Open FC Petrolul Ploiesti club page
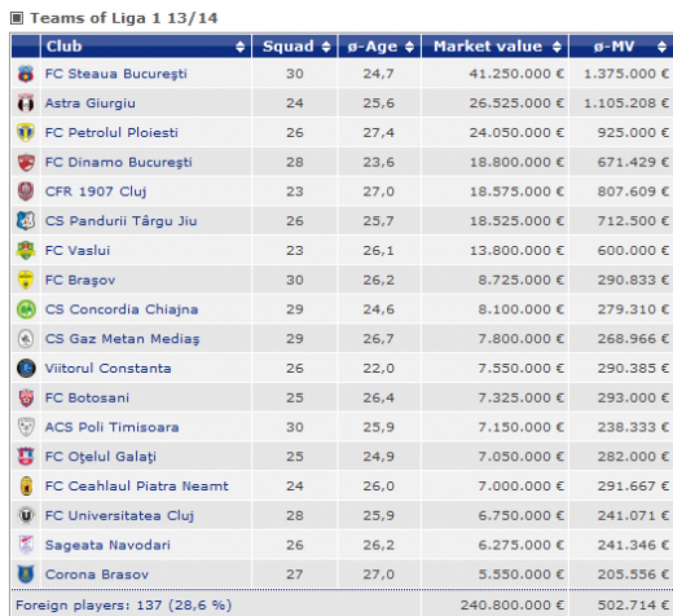 click(x=111, y=132)
